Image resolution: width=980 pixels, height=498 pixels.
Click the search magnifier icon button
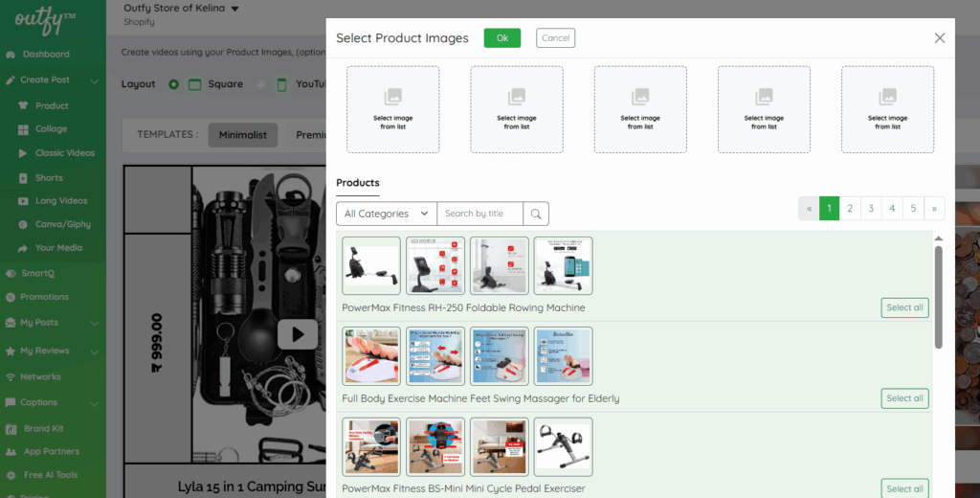[x=536, y=214]
